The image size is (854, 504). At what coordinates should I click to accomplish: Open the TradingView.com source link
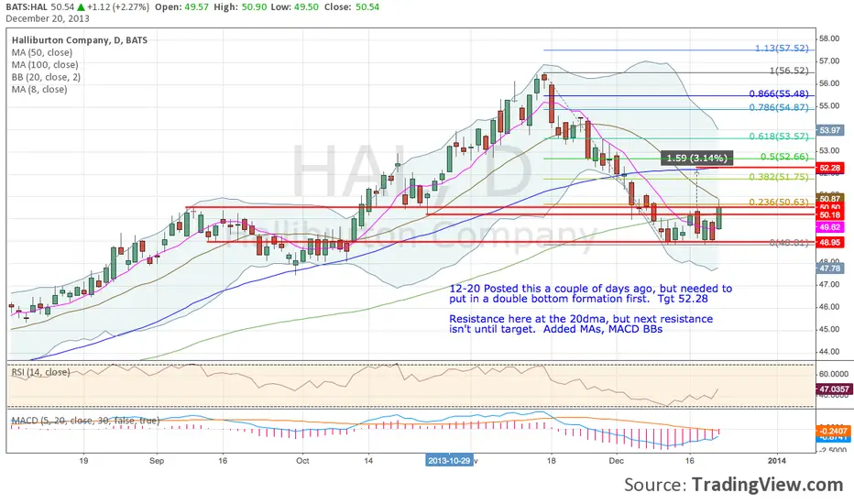tap(767, 485)
